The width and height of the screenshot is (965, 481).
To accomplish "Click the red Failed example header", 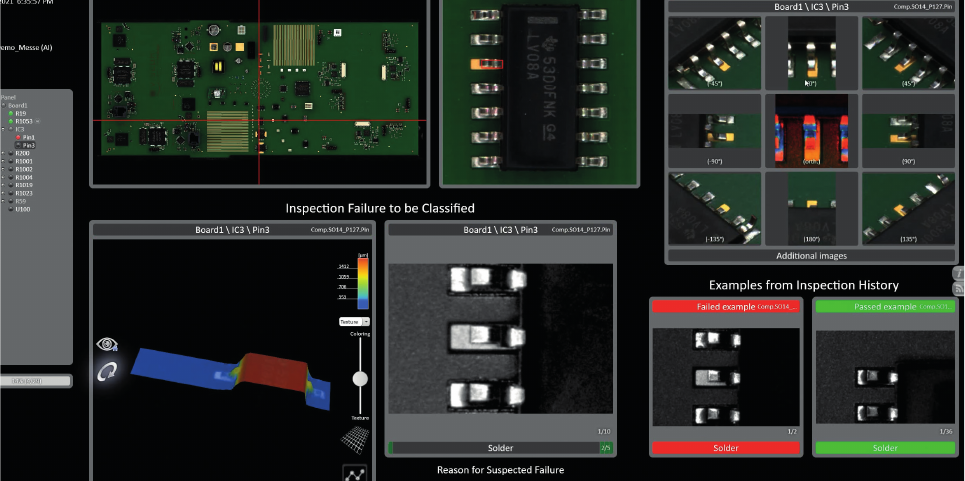I will [x=726, y=306].
